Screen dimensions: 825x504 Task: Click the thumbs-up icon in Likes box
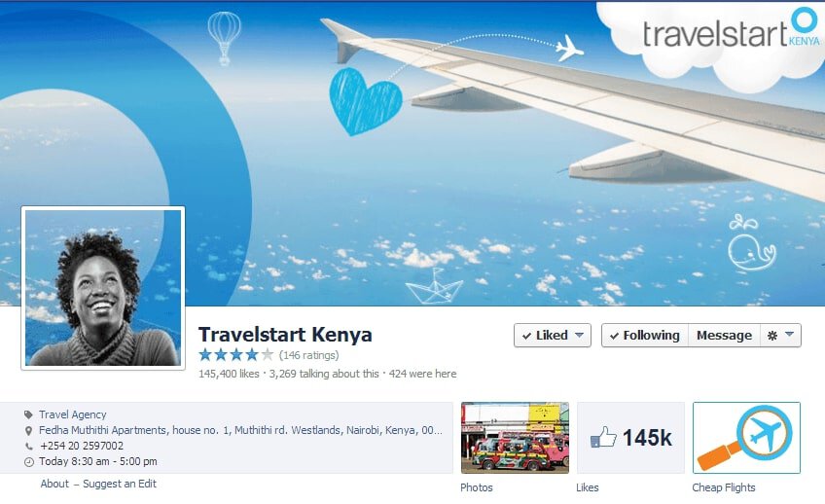click(x=603, y=437)
